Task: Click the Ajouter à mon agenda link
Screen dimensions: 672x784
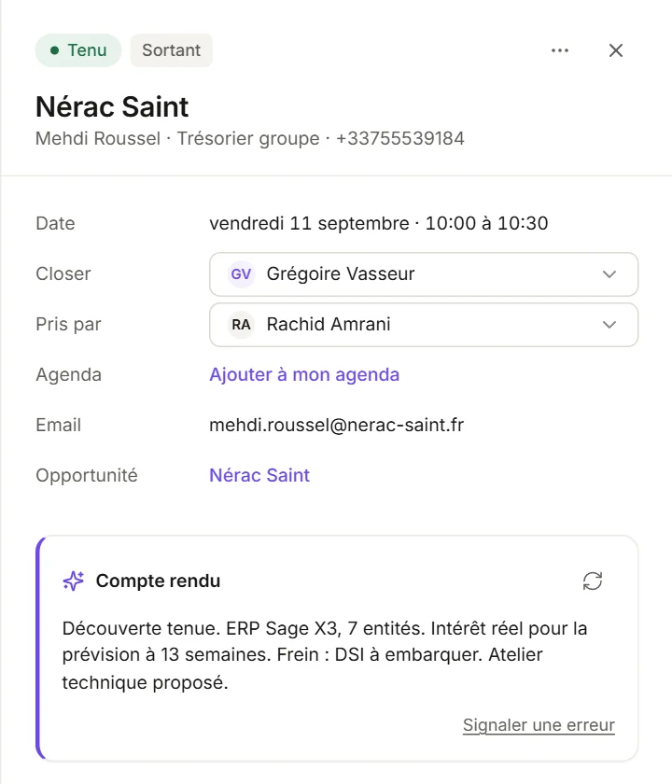Action: point(304,374)
